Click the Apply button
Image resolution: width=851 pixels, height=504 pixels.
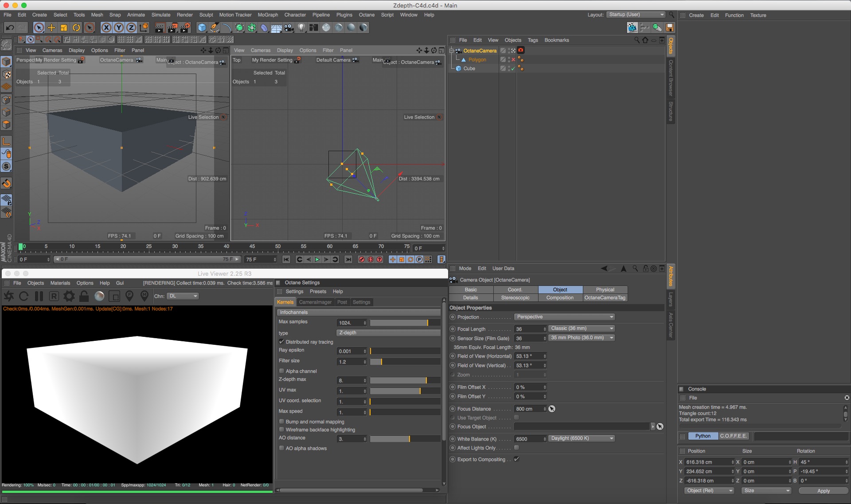[823, 491]
